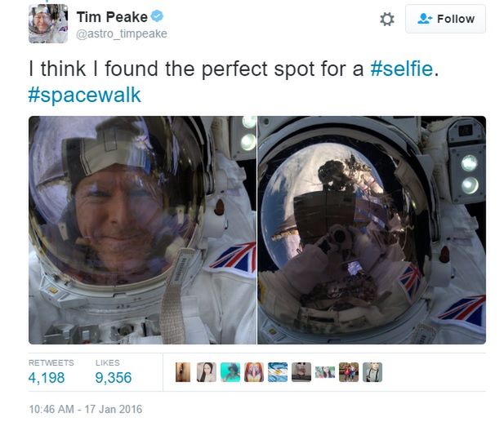This screenshot has width=504, height=422.
Task: Visit the @astro_timpeake handle
Action: click(x=121, y=34)
